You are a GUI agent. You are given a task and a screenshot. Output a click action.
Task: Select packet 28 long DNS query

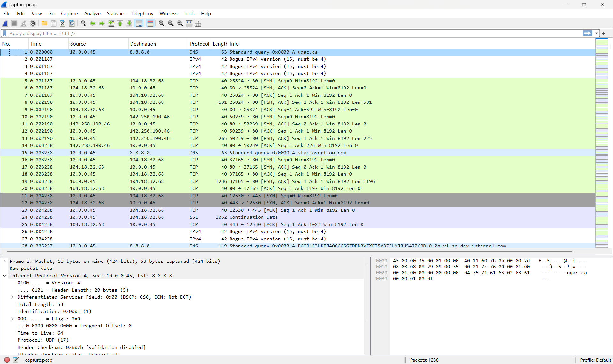[298, 246]
